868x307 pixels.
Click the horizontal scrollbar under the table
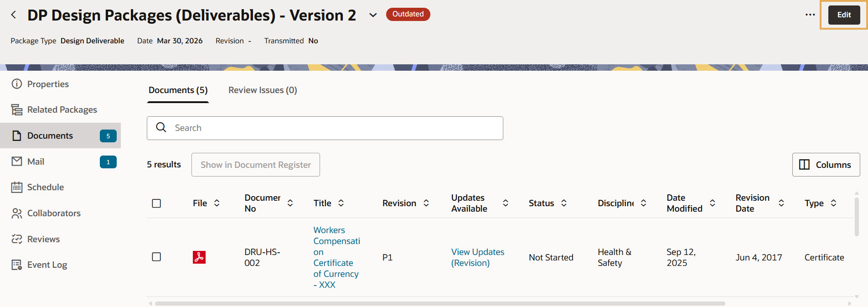coord(439,303)
